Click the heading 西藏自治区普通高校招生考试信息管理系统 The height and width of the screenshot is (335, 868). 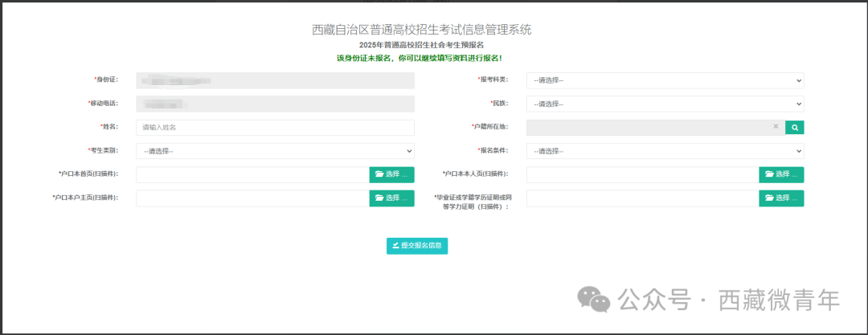(x=422, y=30)
